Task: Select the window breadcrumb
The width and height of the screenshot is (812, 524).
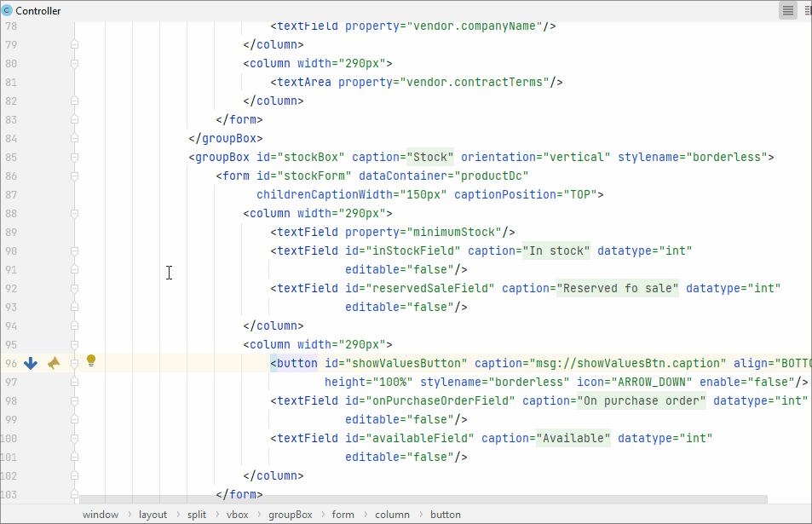Action: [101, 515]
